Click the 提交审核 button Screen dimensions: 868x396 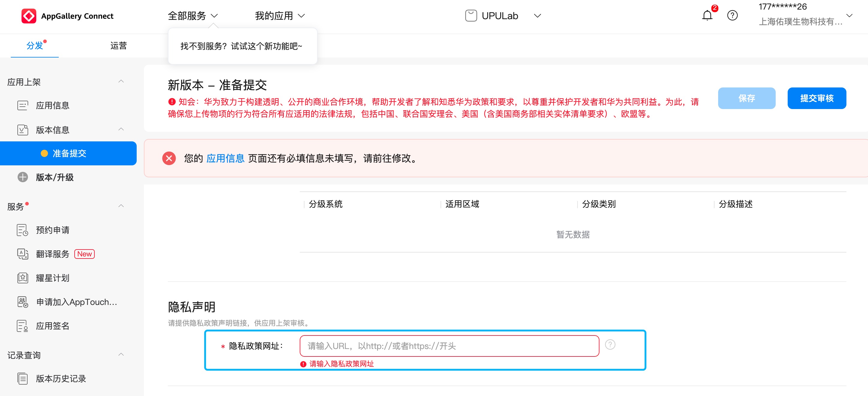816,98
